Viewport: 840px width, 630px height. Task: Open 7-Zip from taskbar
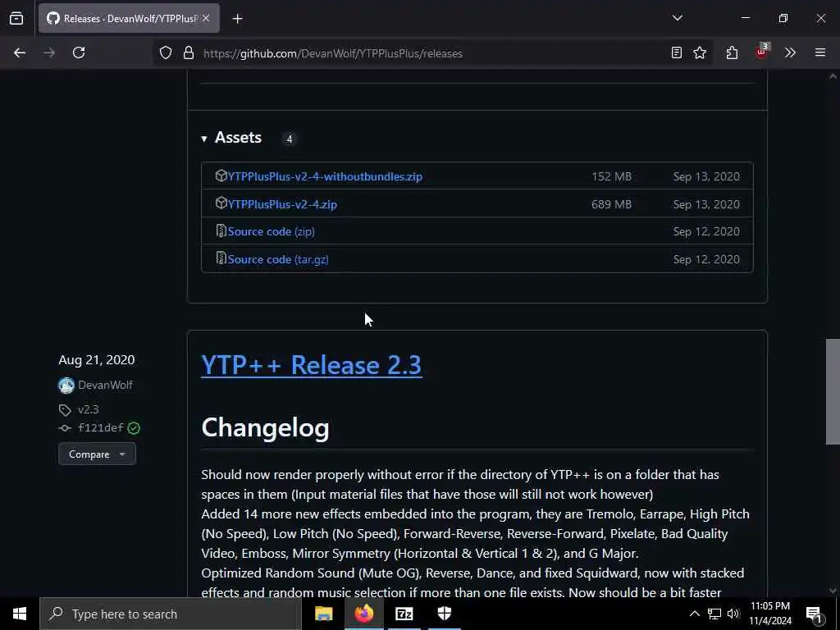point(404,614)
